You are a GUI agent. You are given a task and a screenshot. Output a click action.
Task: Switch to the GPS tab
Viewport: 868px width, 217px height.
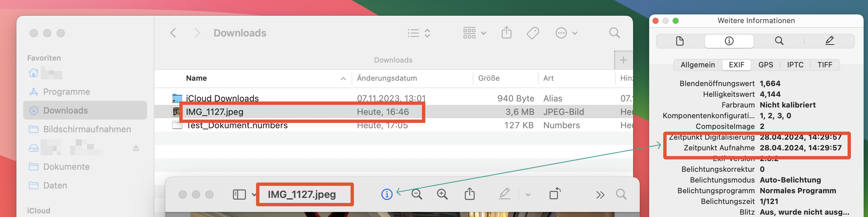(x=765, y=65)
